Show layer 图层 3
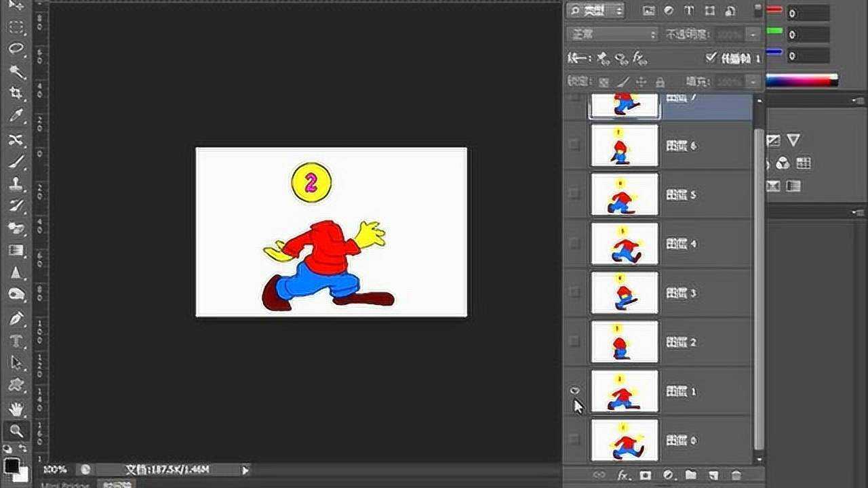868x488 pixels. click(x=575, y=292)
